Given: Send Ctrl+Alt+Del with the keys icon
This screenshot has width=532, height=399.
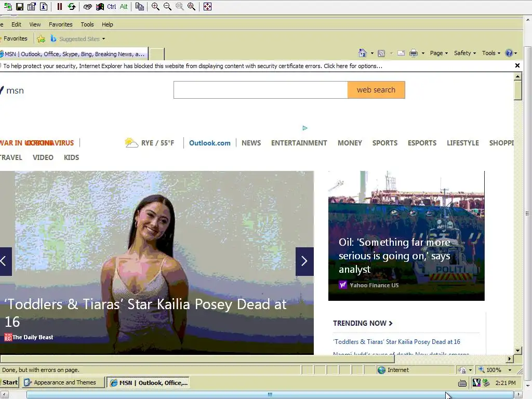Looking at the screenshot, I should coord(87,6).
